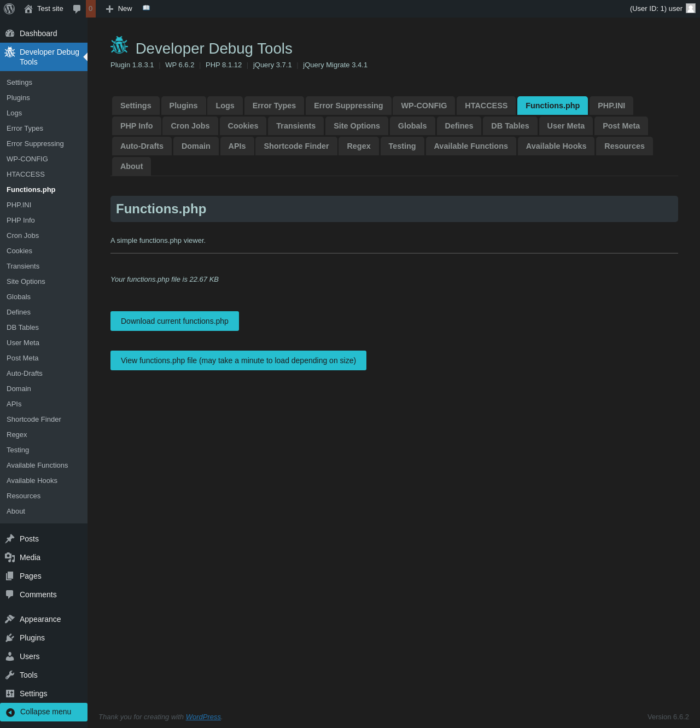The image size is (700, 728).
Task: Click the Dashboard gauge icon in sidebar
Action: [10, 33]
